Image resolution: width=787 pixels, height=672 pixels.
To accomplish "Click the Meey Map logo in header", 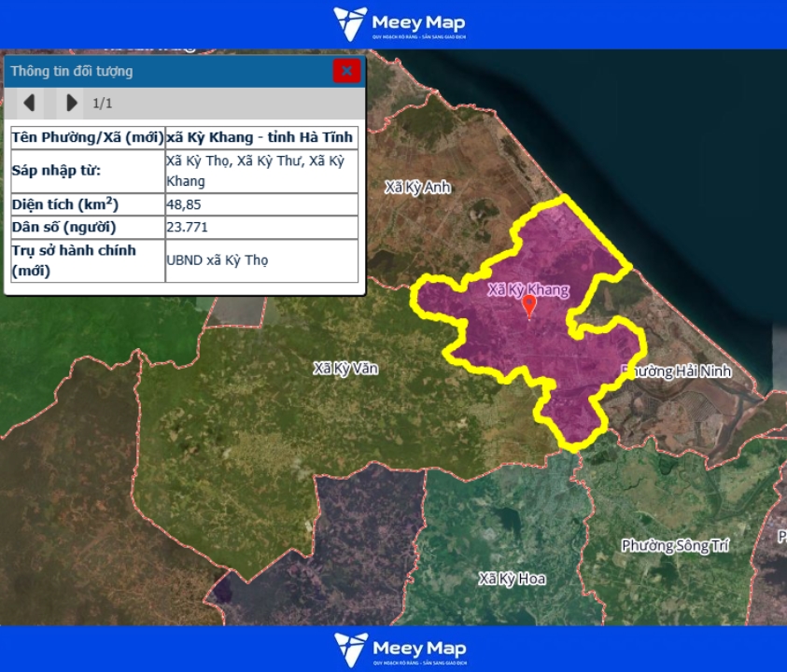I will (x=400, y=24).
